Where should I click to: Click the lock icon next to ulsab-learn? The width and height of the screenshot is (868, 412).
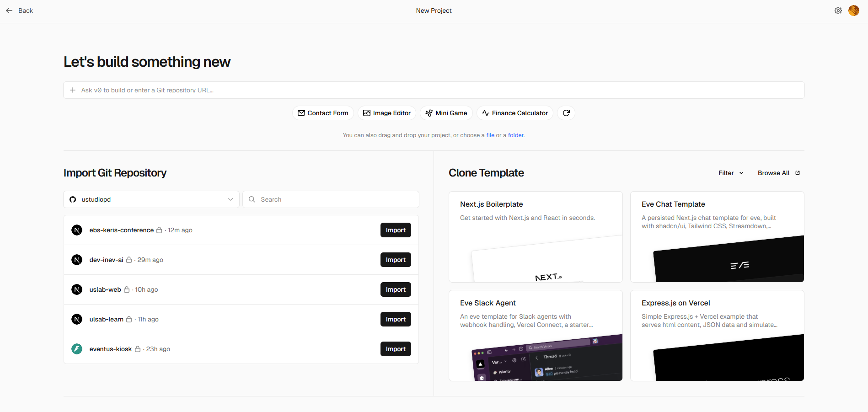(x=129, y=319)
